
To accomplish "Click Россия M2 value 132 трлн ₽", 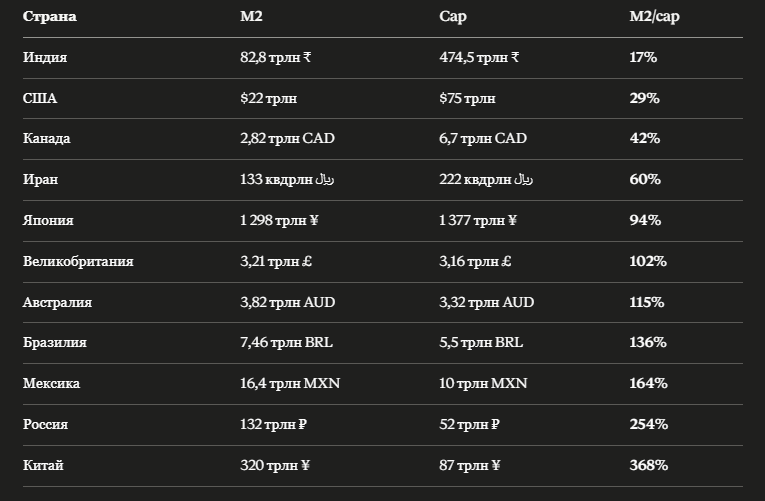I will point(273,424).
